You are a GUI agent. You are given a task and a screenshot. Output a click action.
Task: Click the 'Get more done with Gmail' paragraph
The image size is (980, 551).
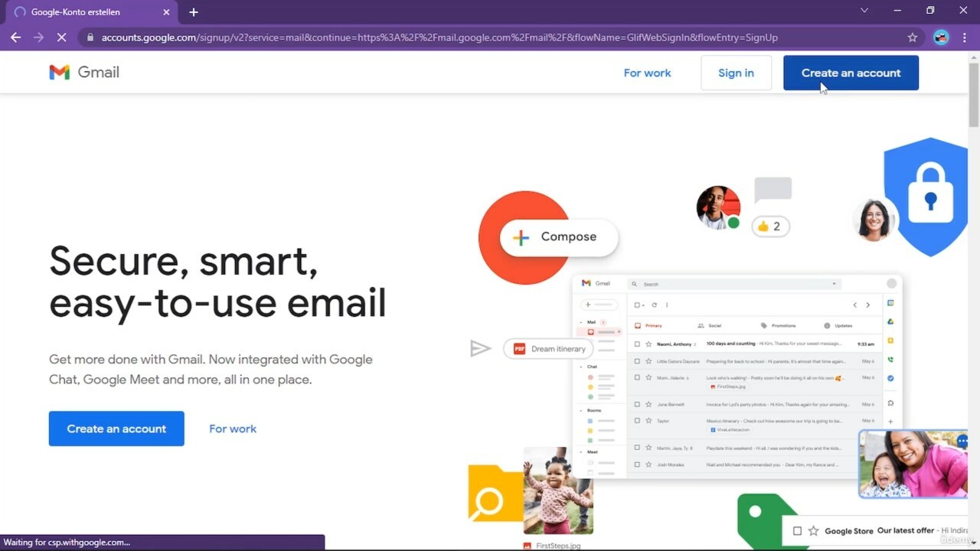point(211,370)
